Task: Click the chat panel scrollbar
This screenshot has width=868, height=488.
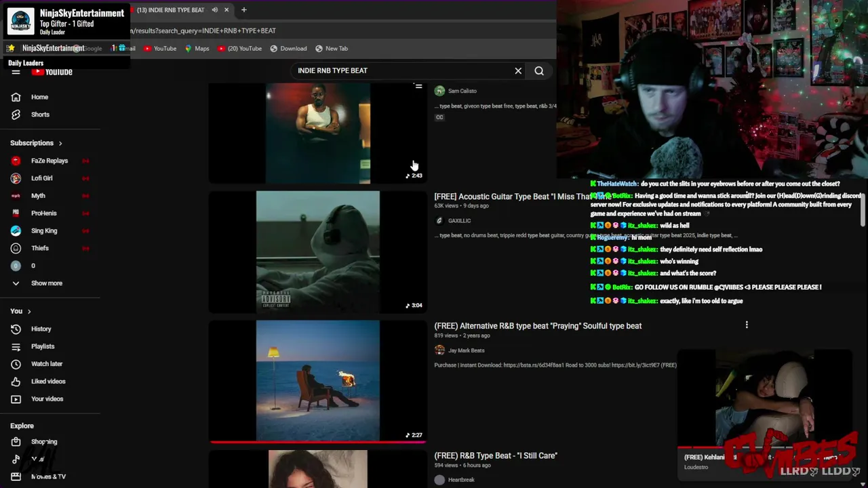Action: (863, 210)
